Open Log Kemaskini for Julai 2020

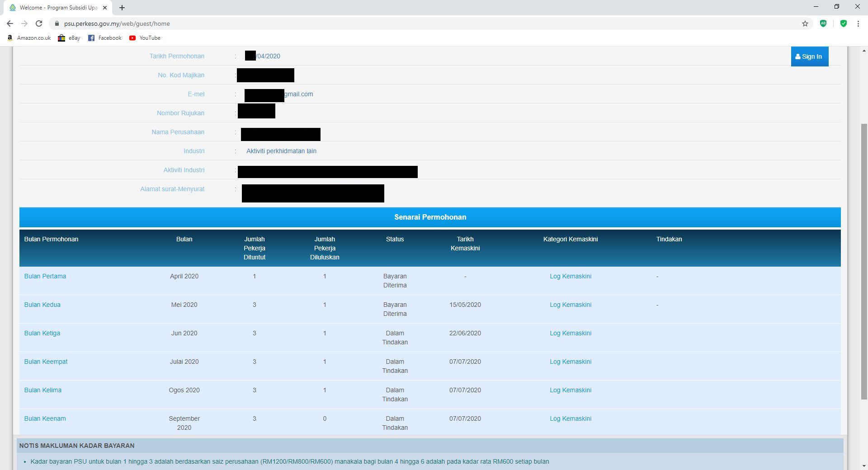(x=570, y=362)
